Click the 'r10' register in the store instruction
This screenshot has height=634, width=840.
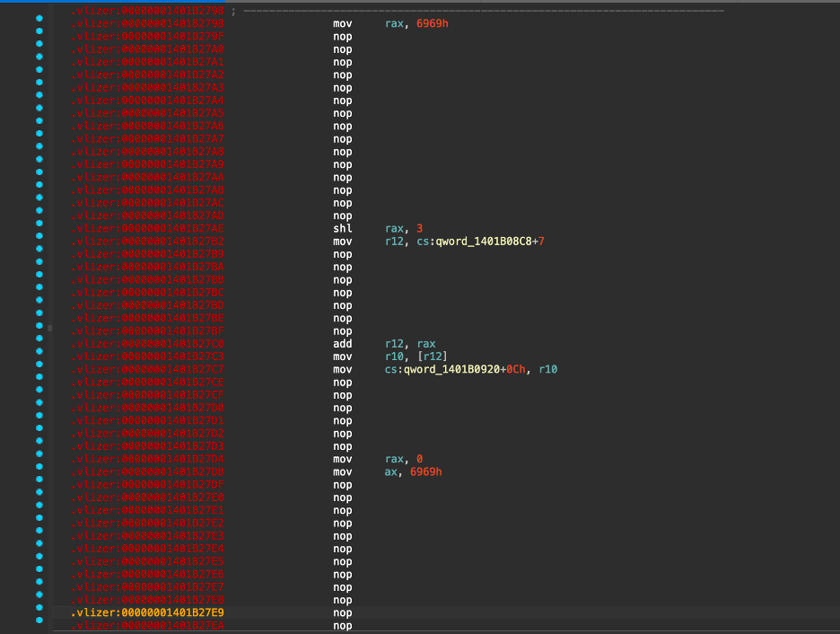tap(548, 369)
